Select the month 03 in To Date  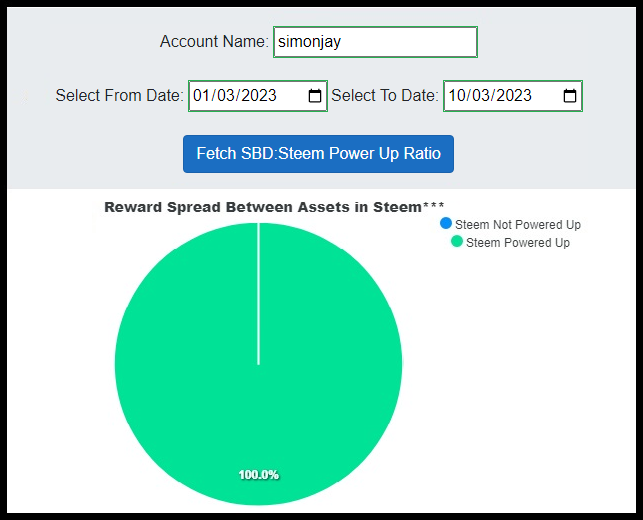pos(480,96)
